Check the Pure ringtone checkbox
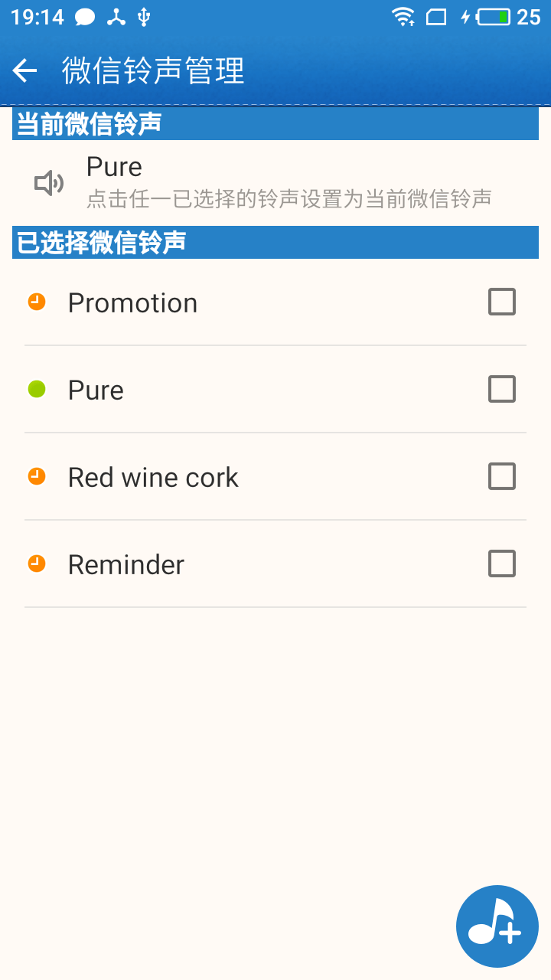 coord(502,389)
